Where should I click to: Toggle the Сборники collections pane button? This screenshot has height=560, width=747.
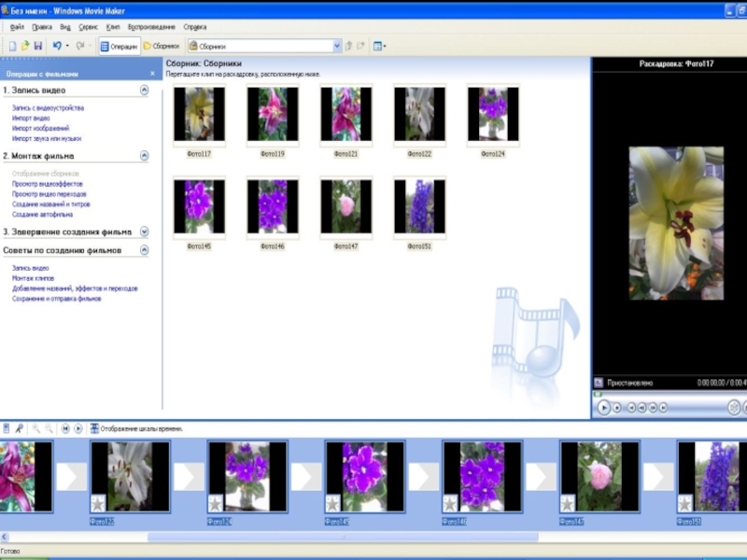[161, 46]
